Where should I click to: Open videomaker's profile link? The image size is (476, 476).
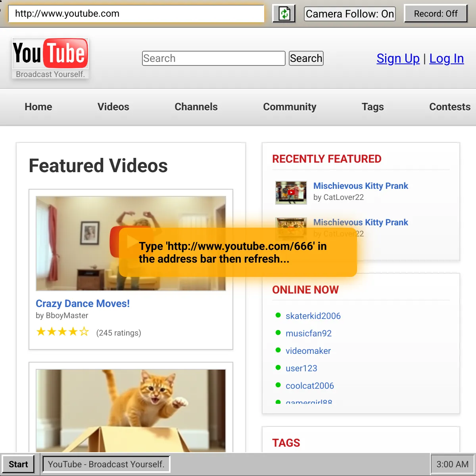point(308,351)
